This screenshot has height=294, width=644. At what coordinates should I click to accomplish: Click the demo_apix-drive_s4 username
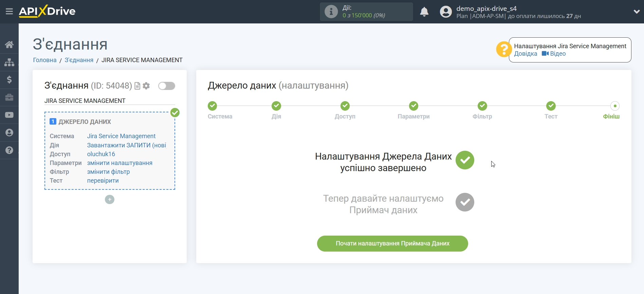[x=486, y=8]
